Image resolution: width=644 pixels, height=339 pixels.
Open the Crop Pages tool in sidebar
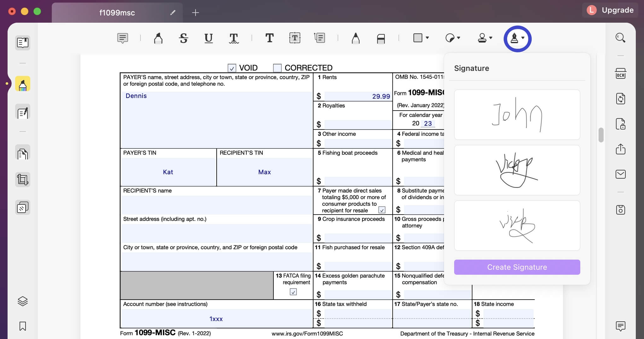click(23, 180)
